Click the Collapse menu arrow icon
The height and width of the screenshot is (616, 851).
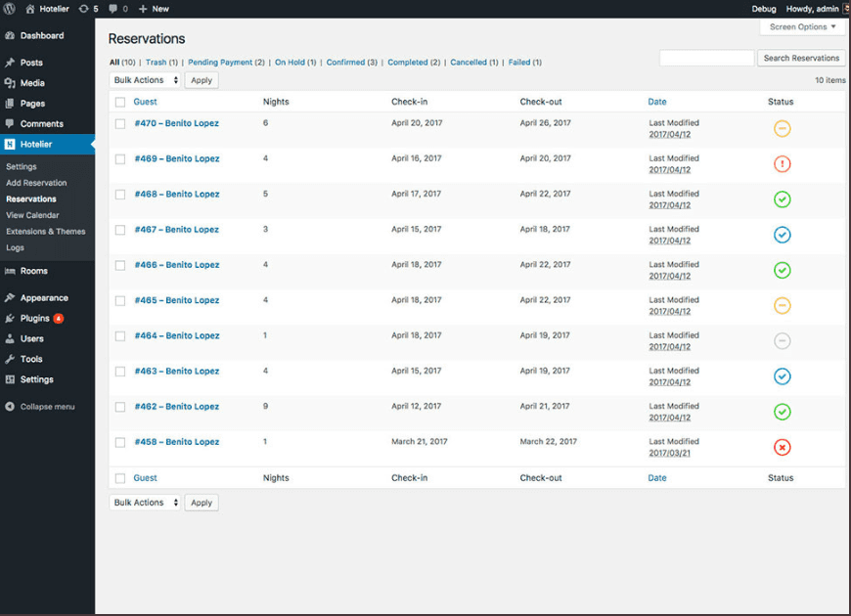click(x=10, y=407)
